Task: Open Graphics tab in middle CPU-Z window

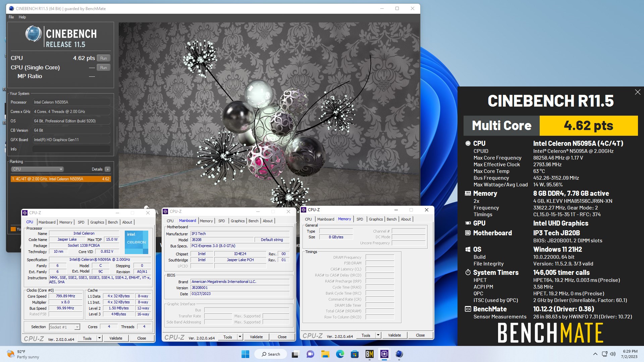Action: [x=238, y=221]
